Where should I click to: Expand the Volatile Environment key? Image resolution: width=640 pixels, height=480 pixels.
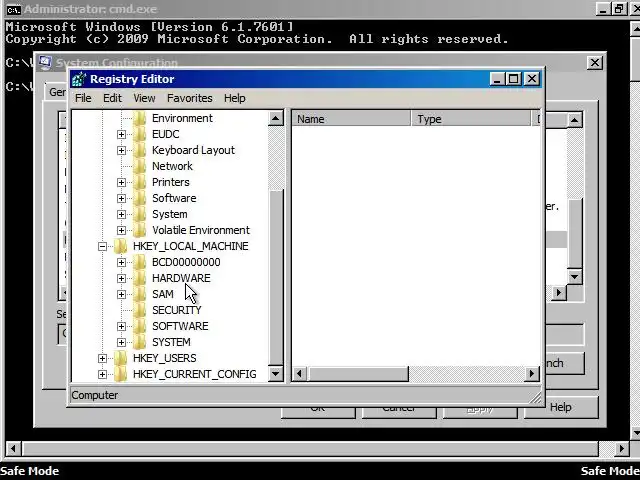click(121, 230)
